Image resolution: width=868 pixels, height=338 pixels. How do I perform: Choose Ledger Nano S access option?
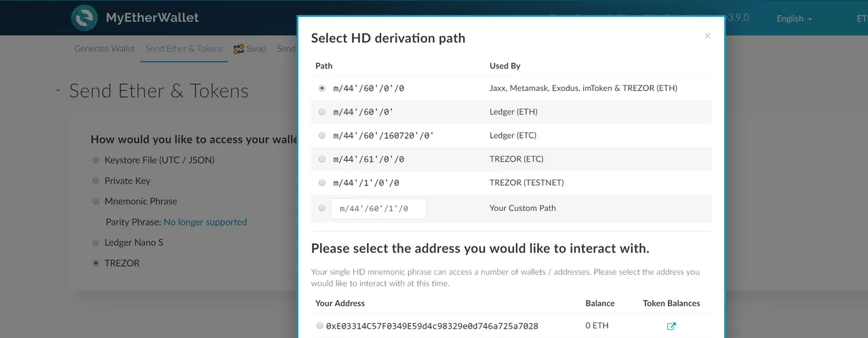click(96, 242)
